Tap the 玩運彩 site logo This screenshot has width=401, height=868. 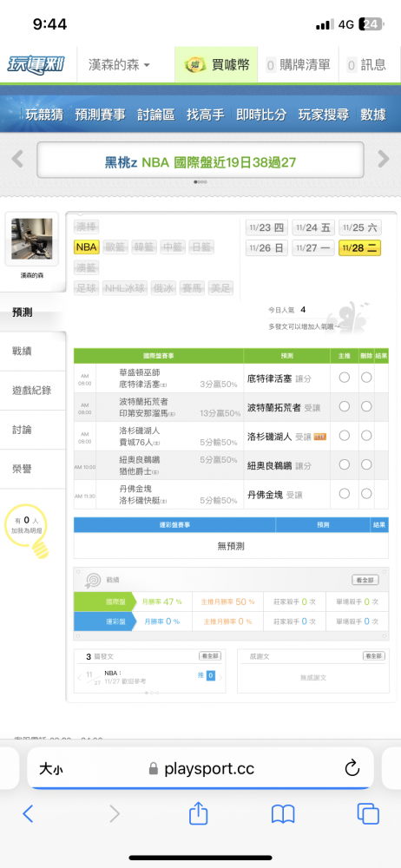click(x=36, y=65)
